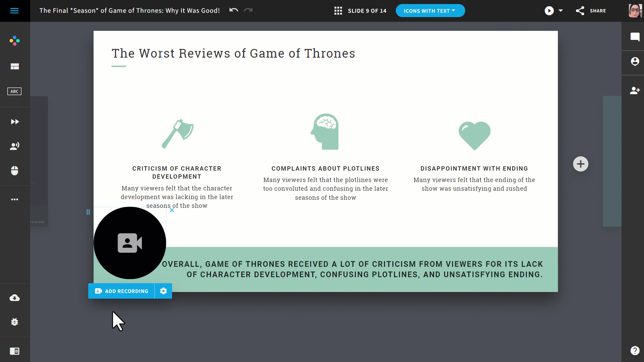Open recording settings gear
Screen dimensions: 644x362
[x=163, y=291]
